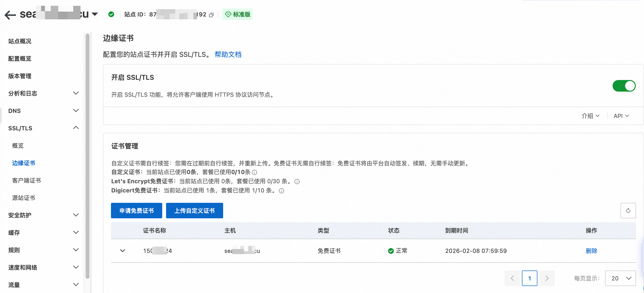Image resolution: width=644 pixels, height=293 pixels.
Task: Click the refresh certificate list icon
Action: point(628,211)
